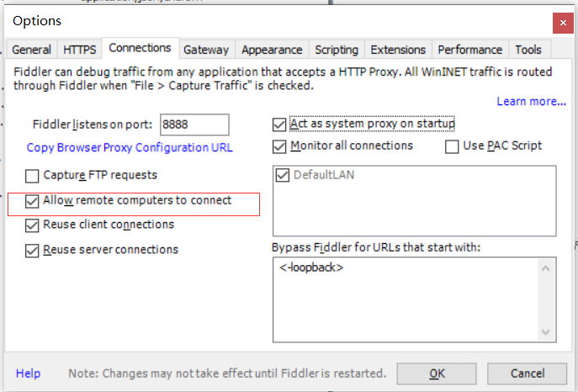Uncheck Reuse server connections
This screenshot has height=392, width=578.
32,251
